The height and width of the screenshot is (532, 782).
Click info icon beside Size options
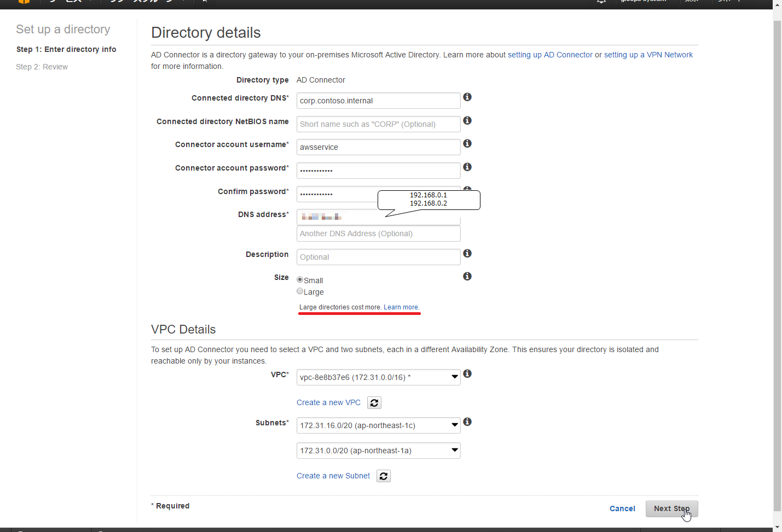click(x=467, y=276)
